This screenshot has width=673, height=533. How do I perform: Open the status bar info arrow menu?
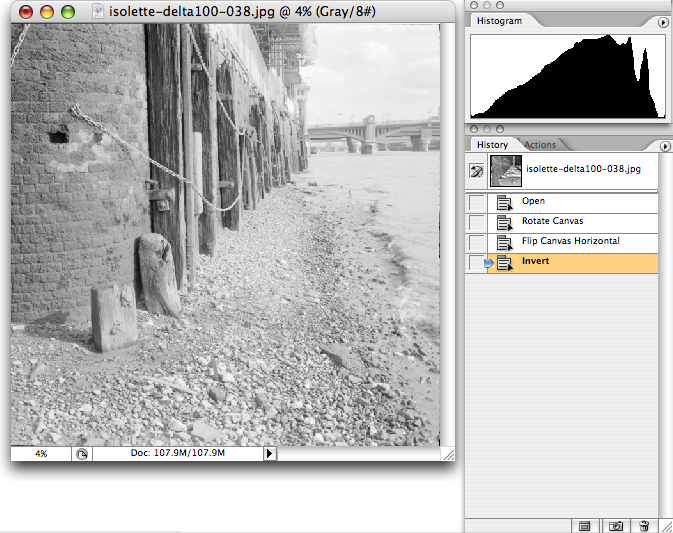(270, 453)
